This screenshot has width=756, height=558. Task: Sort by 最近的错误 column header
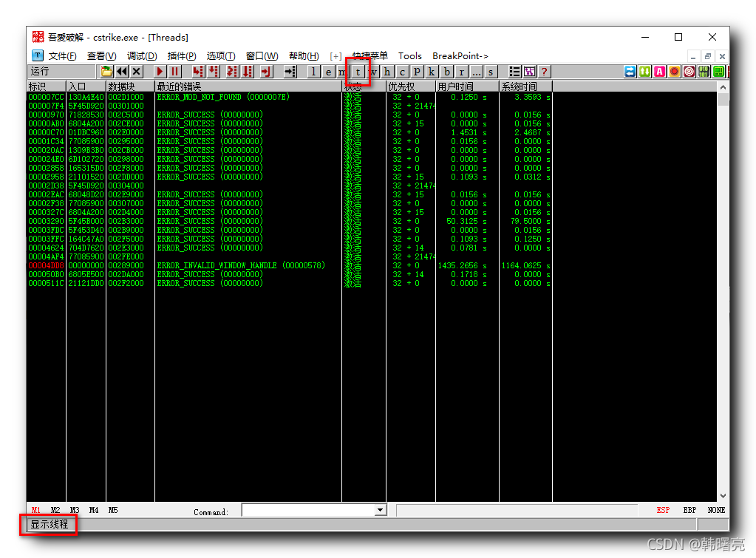[x=248, y=86]
